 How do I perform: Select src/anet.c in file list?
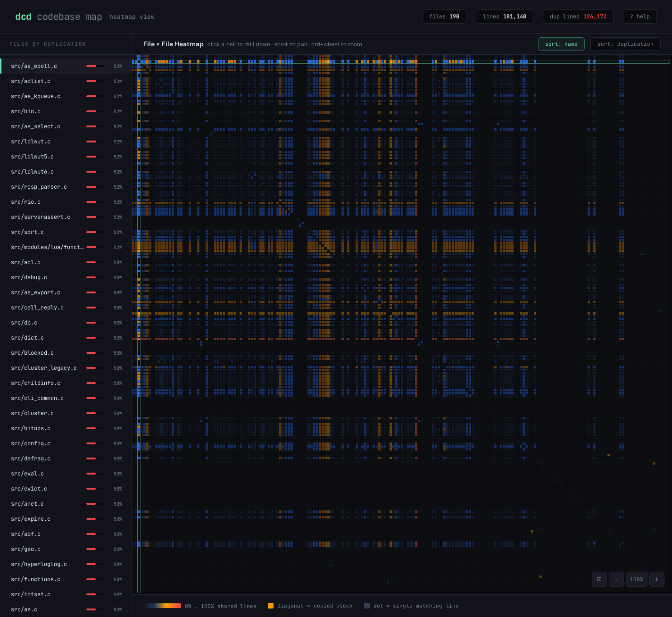tap(66, 504)
